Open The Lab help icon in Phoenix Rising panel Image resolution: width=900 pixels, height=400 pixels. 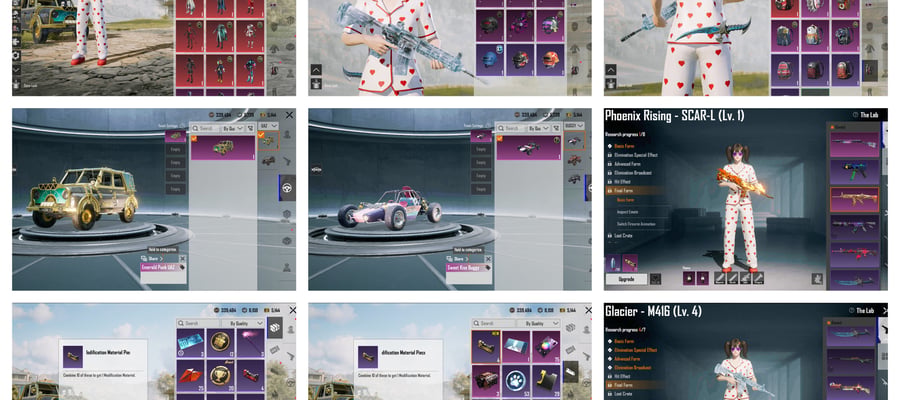[856, 115]
